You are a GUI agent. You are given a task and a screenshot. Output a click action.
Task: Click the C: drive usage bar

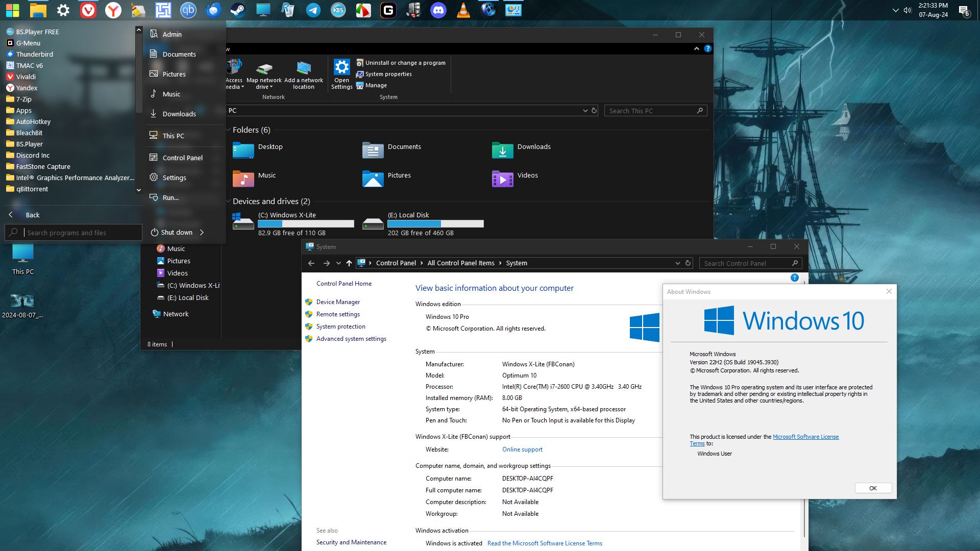pyautogui.click(x=306, y=224)
